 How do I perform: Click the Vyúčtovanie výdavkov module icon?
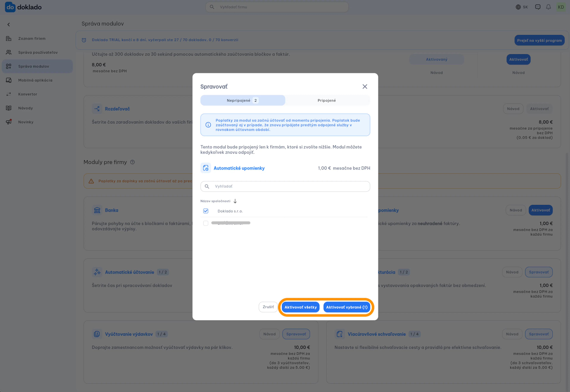(x=97, y=334)
